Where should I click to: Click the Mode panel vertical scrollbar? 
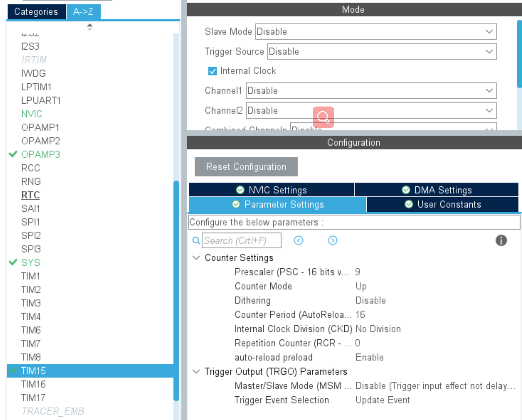[519, 54]
